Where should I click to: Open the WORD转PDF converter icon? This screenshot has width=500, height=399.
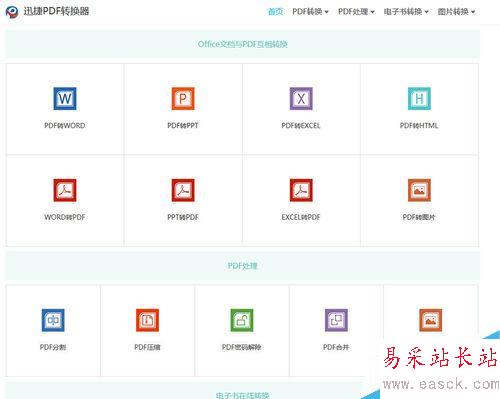pyautogui.click(x=65, y=190)
